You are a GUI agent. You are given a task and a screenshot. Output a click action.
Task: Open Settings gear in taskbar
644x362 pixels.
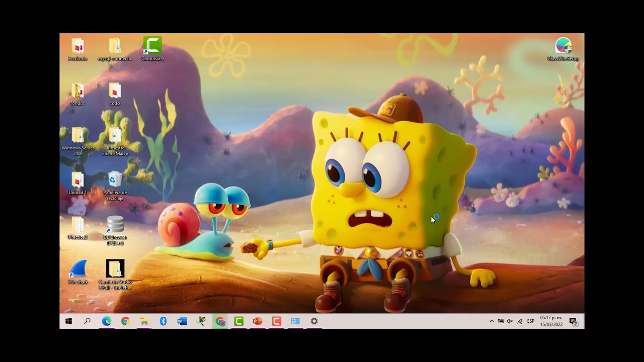click(314, 321)
